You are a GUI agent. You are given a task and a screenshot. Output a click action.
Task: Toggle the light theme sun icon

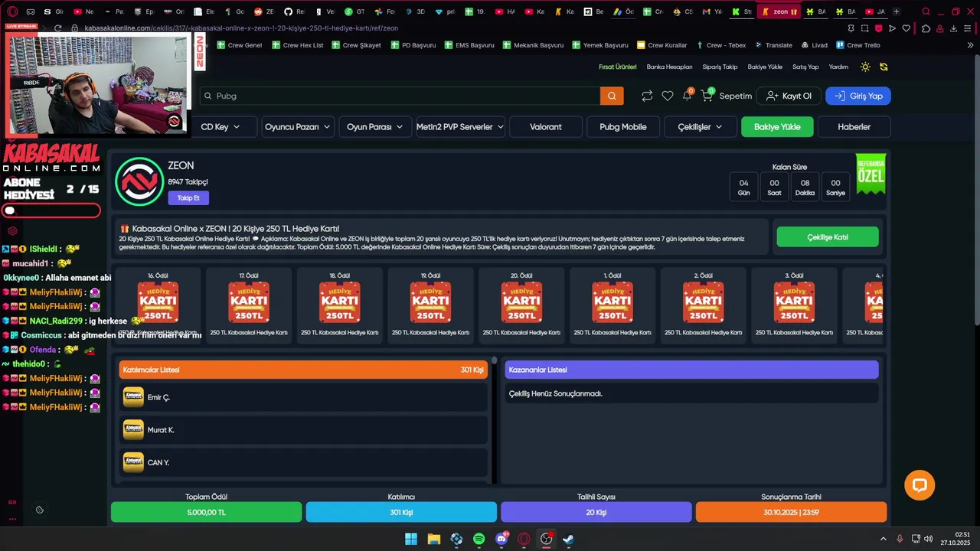865,67
